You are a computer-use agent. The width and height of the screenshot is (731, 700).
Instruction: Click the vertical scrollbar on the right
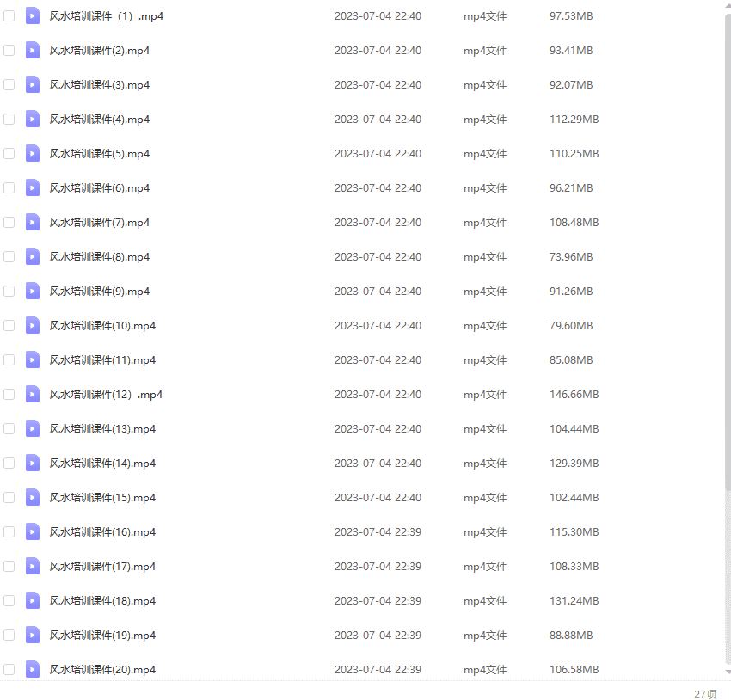click(x=728, y=258)
